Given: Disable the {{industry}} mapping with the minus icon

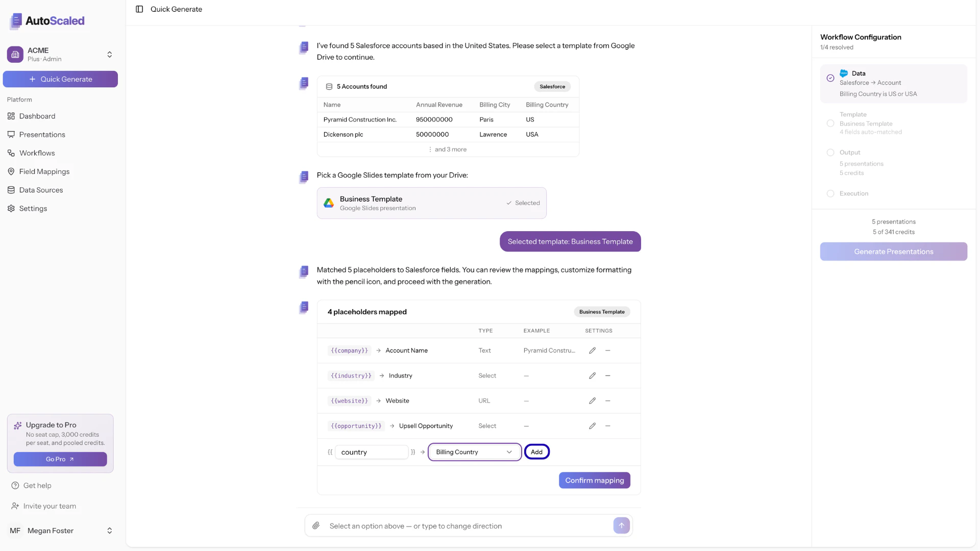Looking at the screenshot, I should tap(607, 375).
